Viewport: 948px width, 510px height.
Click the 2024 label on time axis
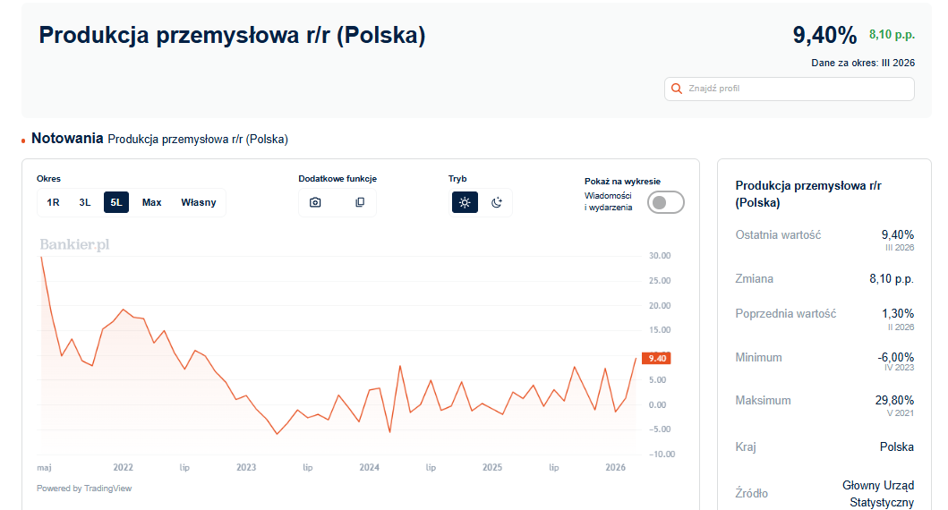point(369,468)
